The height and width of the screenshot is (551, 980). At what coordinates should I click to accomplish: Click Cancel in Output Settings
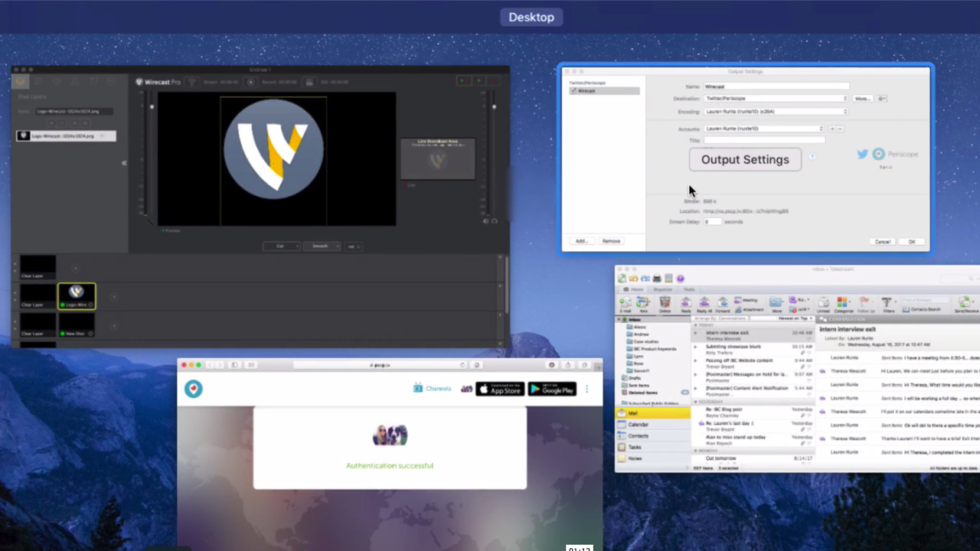pyautogui.click(x=883, y=242)
